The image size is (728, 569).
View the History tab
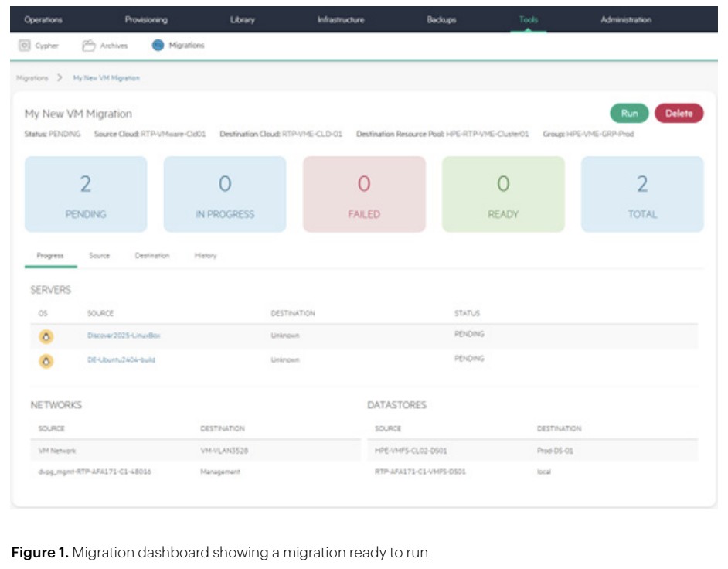click(x=206, y=256)
